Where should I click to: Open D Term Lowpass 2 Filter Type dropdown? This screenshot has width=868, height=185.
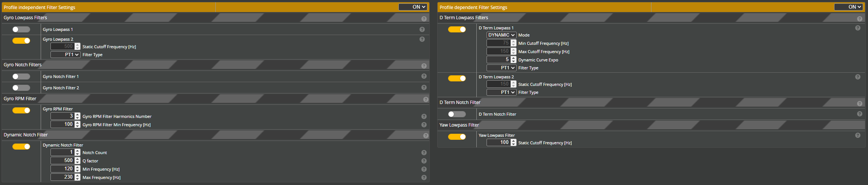[x=501, y=92]
